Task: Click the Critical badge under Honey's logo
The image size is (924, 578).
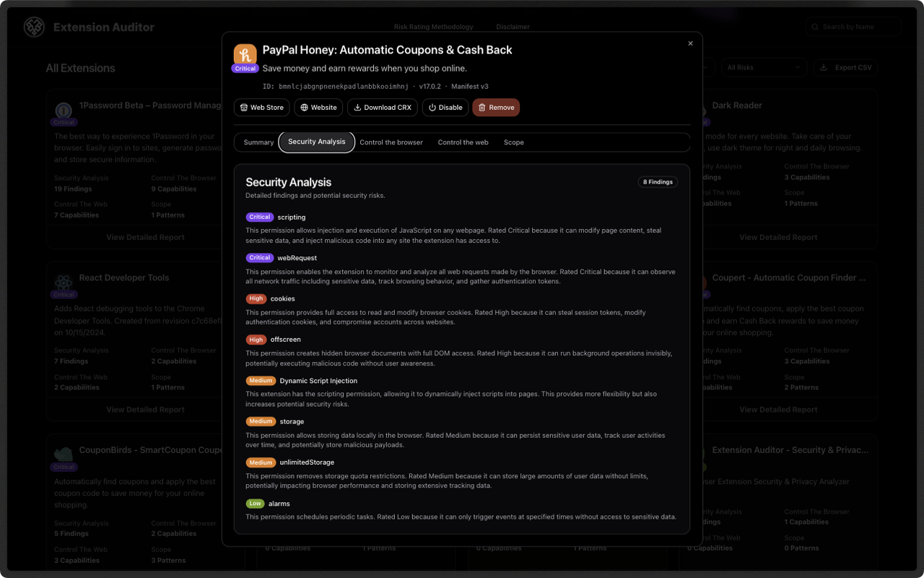Action: 245,69
